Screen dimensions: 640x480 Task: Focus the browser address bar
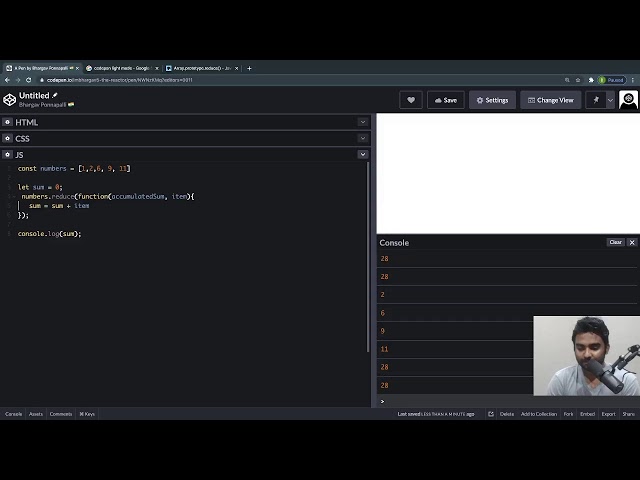tap(300, 80)
